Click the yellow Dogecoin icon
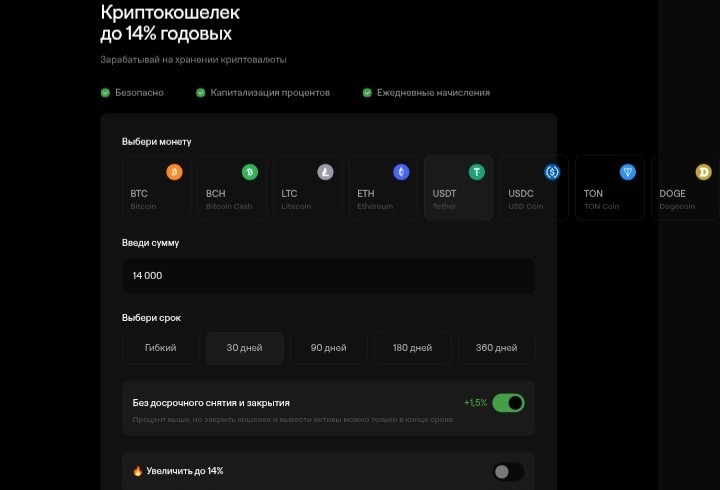 tap(703, 172)
